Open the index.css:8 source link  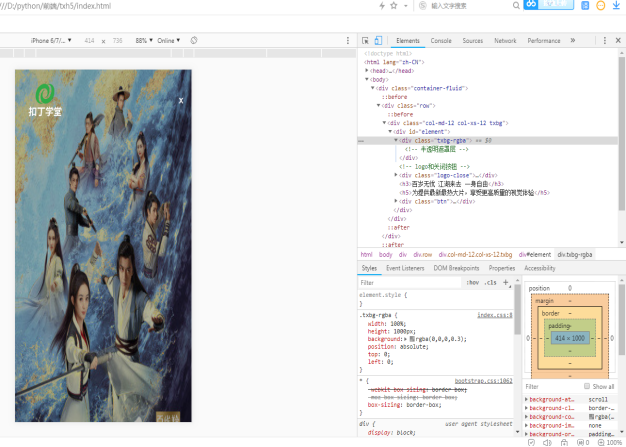pos(495,315)
